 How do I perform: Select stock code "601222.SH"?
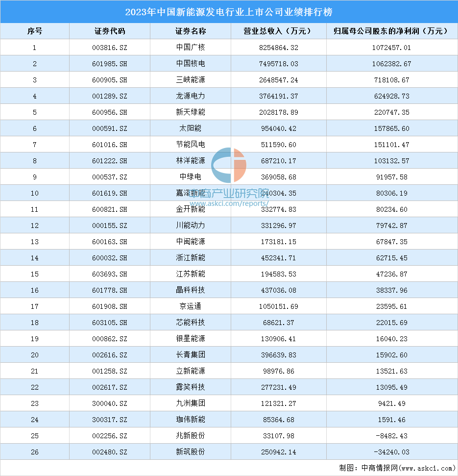click(x=110, y=161)
